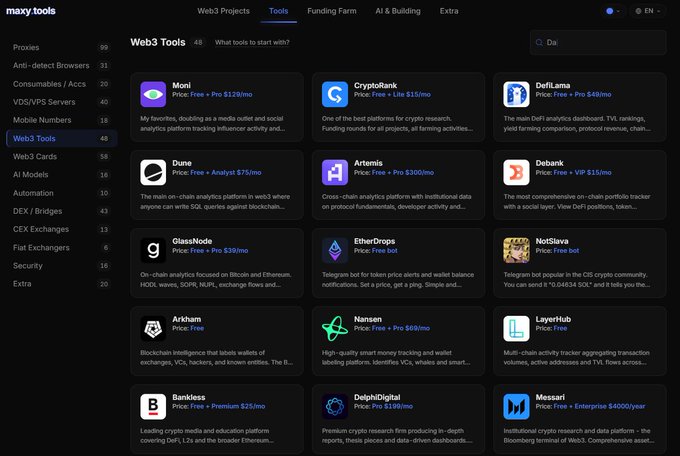Click the DefiLama llama logo icon
This screenshot has height=456, width=680.
coord(516,94)
